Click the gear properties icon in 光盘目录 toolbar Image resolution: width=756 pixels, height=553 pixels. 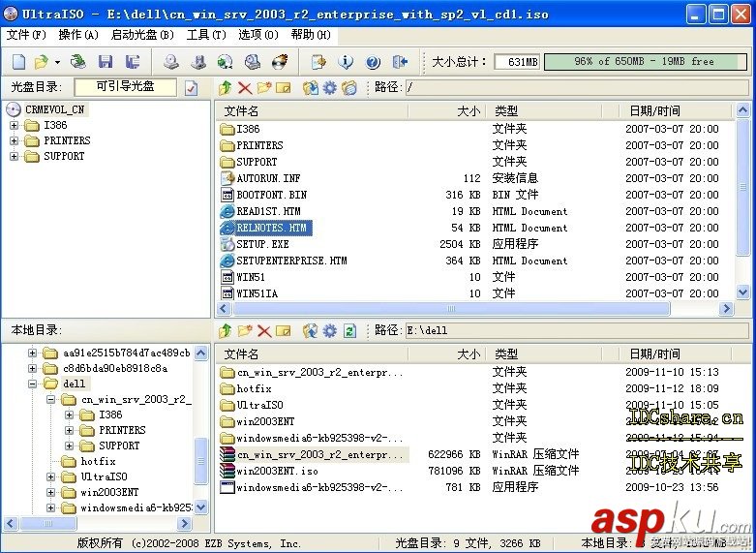330,88
